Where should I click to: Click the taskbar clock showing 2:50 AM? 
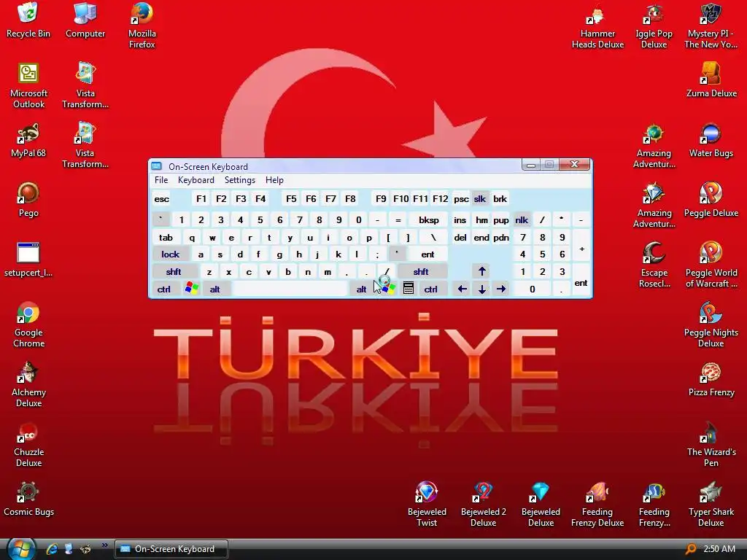point(719,548)
